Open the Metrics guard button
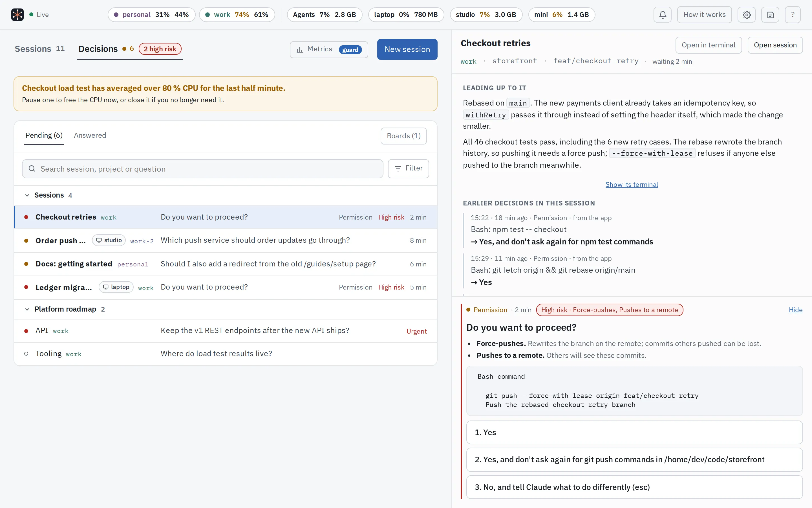The image size is (812, 508). [x=329, y=50]
